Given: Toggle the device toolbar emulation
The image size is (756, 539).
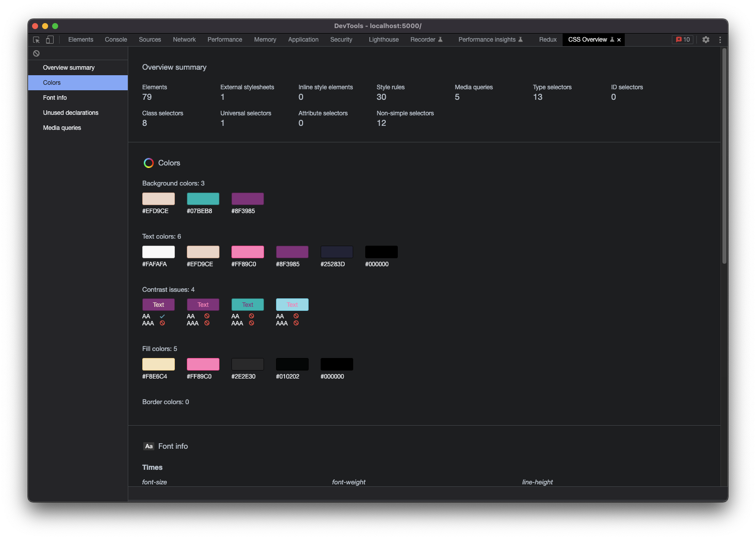Looking at the screenshot, I should click(x=50, y=39).
